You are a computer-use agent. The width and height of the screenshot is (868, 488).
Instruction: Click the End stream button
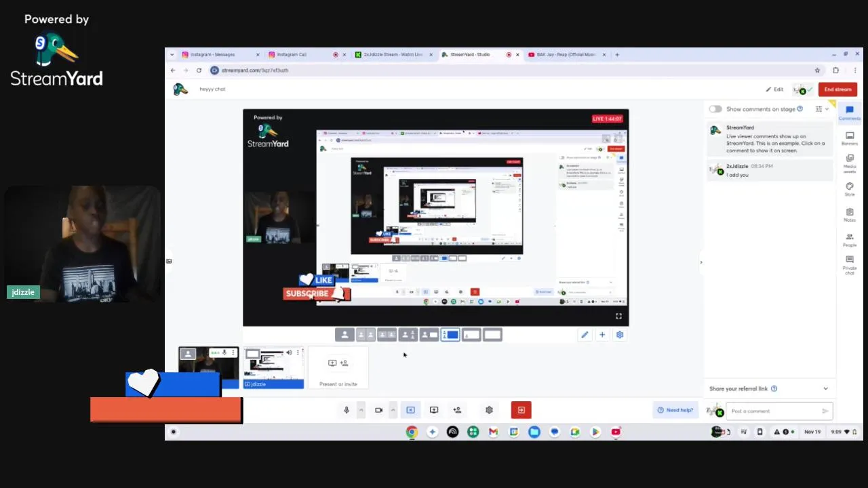click(837, 89)
